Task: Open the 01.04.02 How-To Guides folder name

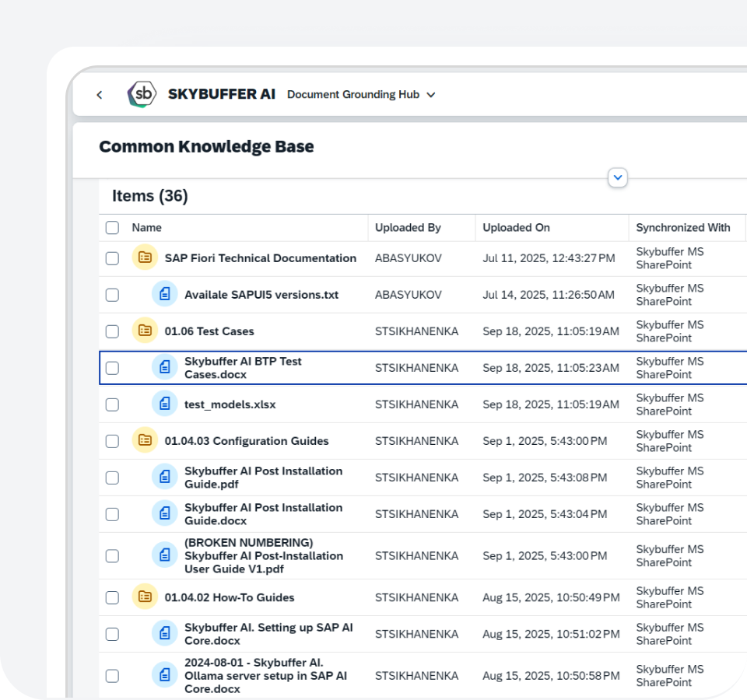Action: 230,597
